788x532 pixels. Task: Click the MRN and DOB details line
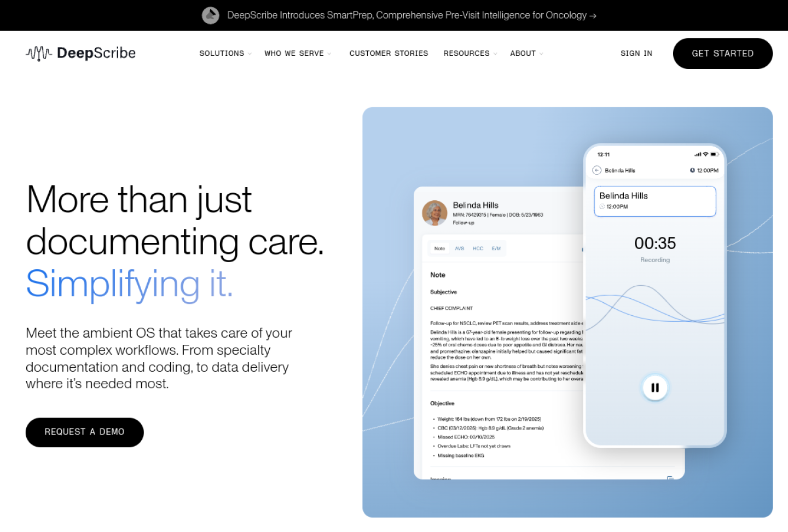pyautogui.click(x=498, y=215)
